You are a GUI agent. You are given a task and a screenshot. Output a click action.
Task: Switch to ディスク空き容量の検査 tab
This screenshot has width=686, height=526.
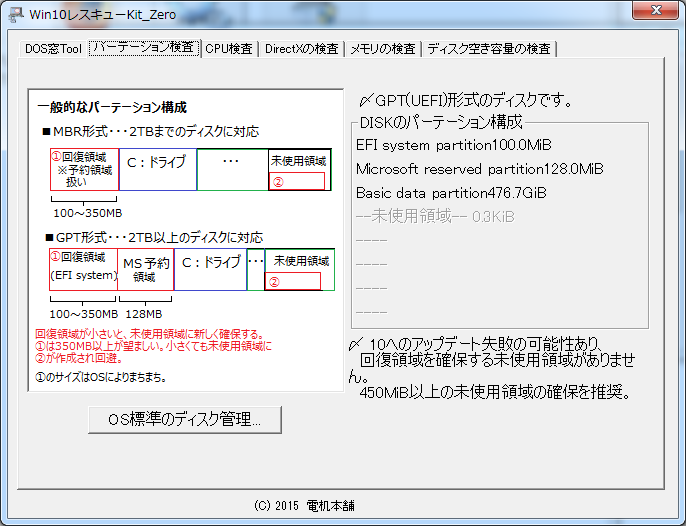[489, 49]
